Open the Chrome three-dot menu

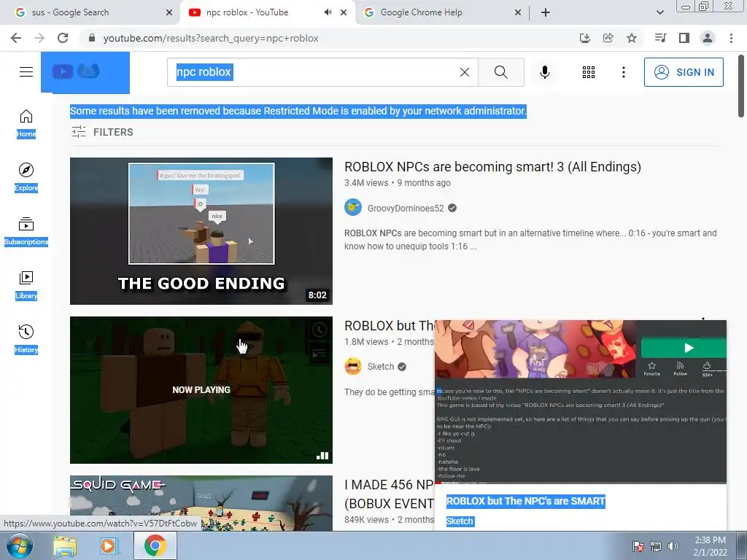(731, 38)
